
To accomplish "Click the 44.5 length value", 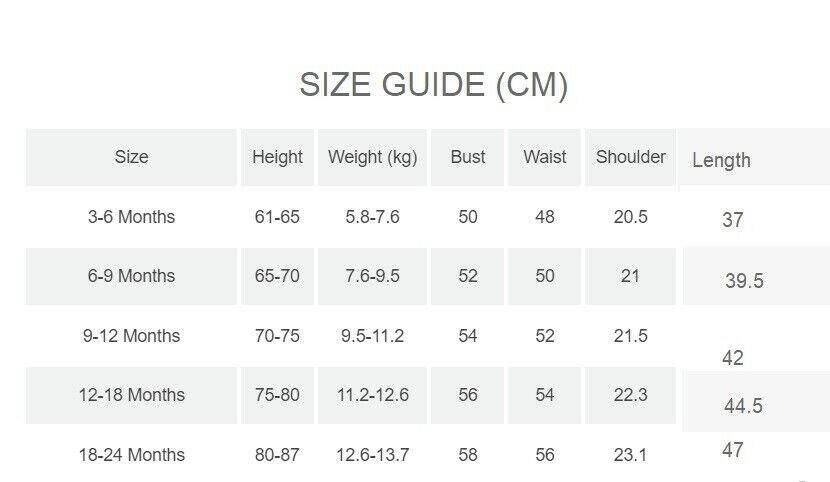I will click(x=743, y=406).
